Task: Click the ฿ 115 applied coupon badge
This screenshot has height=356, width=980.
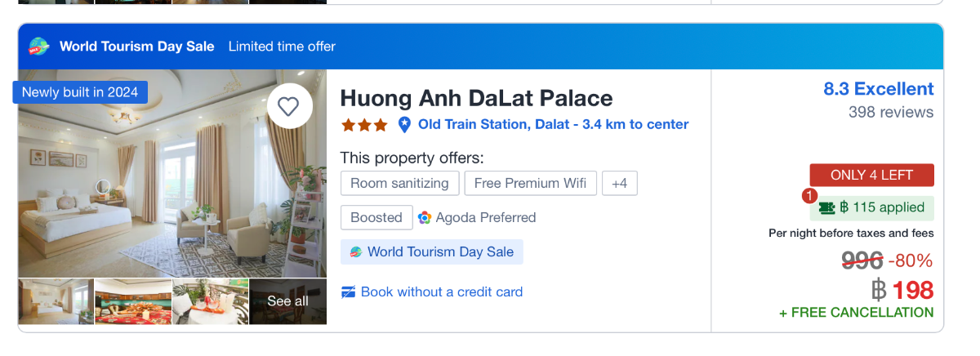Action: 880,207
